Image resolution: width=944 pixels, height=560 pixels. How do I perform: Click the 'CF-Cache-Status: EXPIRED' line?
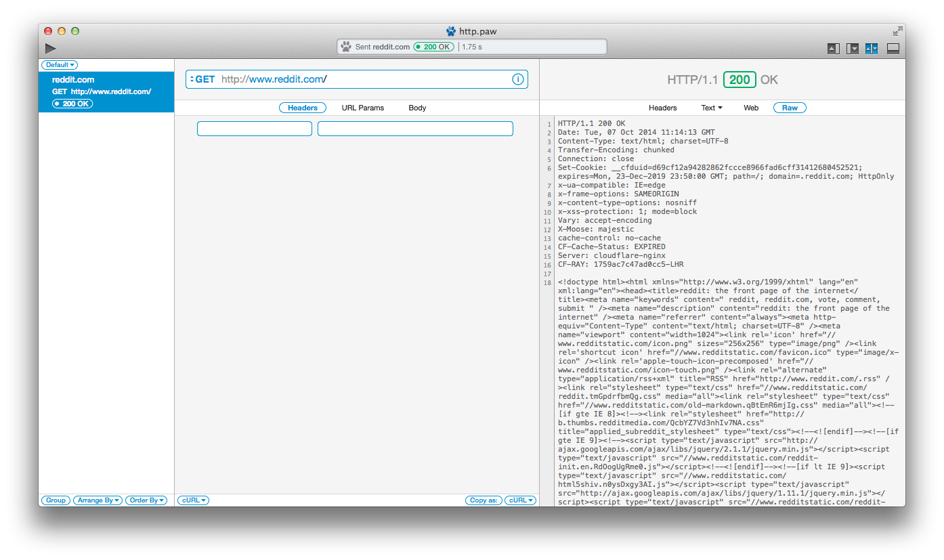(612, 246)
